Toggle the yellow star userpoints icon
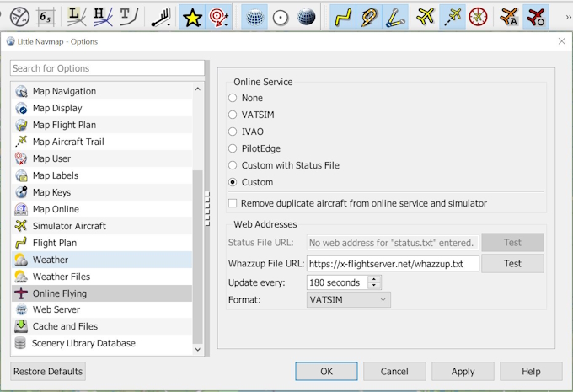 tap(192, 17)
